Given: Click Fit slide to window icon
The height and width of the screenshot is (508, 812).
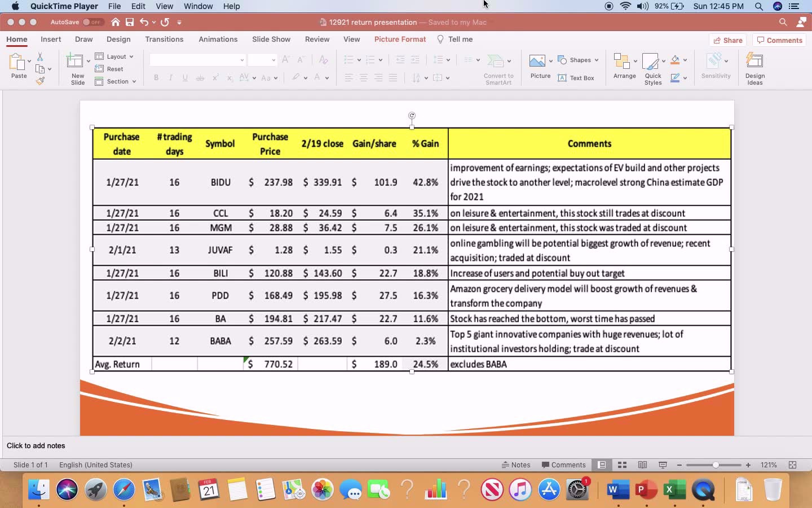Looking at the screenshot, I should click(x=792, y=465).
